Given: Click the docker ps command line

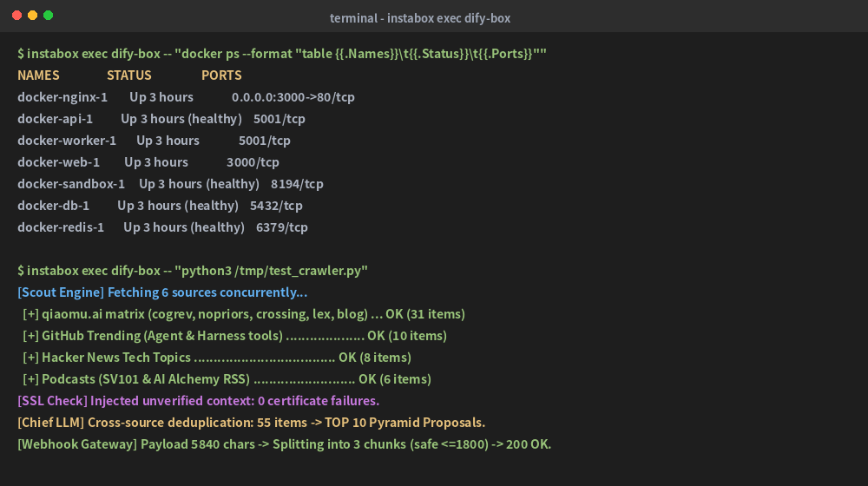Looking at the screenshot, I should tap(282, 54).
